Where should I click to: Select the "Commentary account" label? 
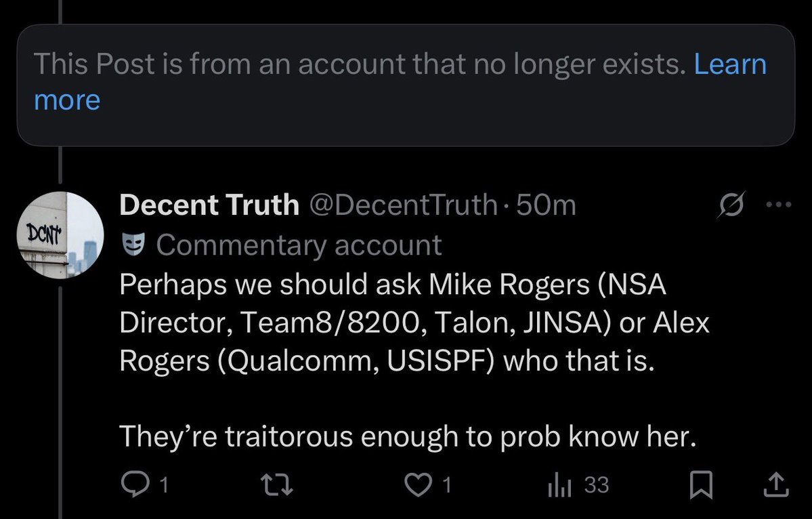point(299,245)
